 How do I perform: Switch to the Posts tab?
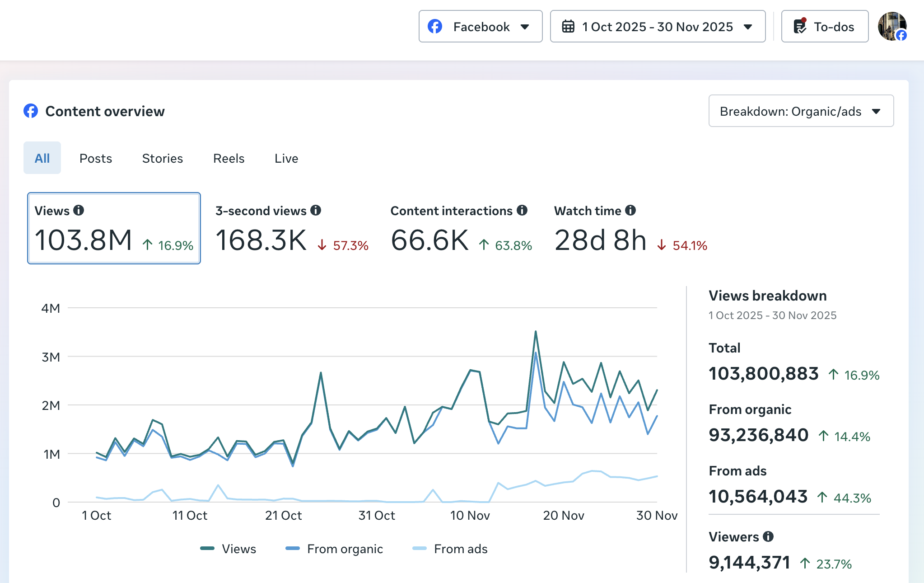[x=96, y=158]
